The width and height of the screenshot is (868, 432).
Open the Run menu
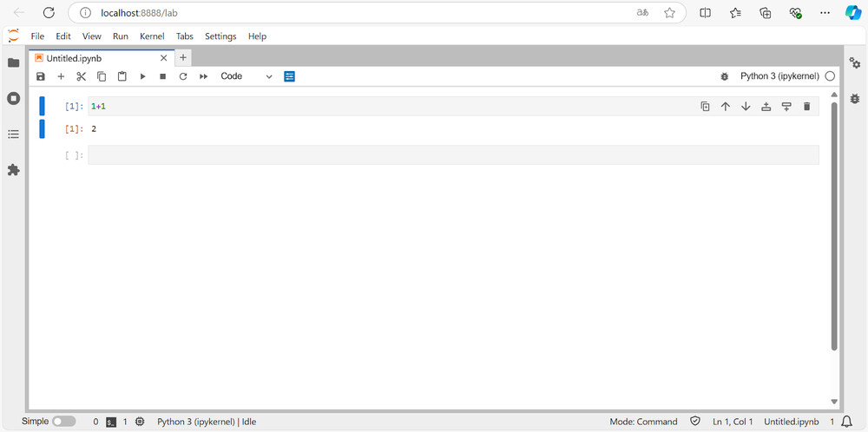120,36
